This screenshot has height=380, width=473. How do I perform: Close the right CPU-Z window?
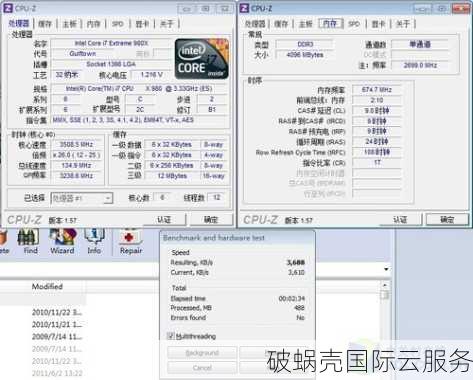pos(461,8)
